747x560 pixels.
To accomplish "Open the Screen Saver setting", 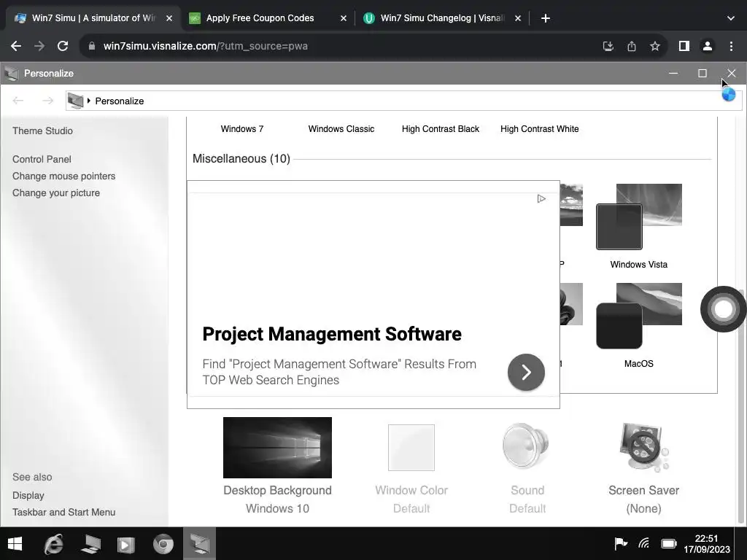I will pos(643,469).
